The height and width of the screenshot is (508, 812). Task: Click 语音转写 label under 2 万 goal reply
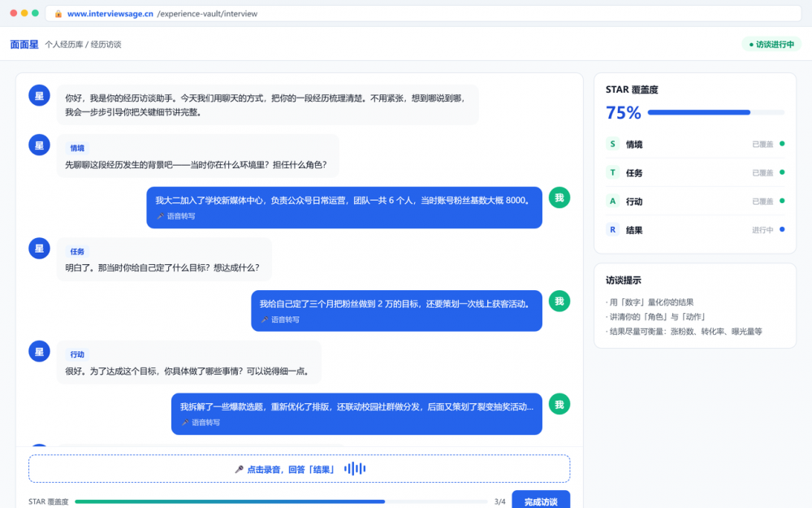(x=285, y=319)
